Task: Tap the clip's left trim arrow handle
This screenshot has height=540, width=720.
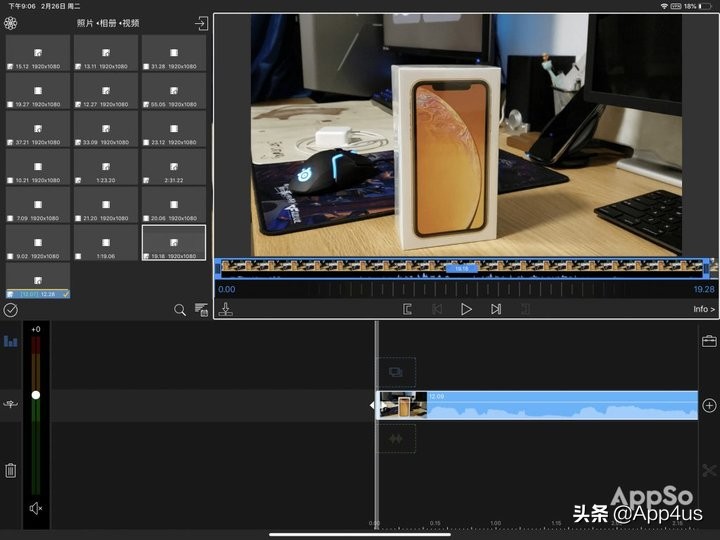Action: point(372,405)
